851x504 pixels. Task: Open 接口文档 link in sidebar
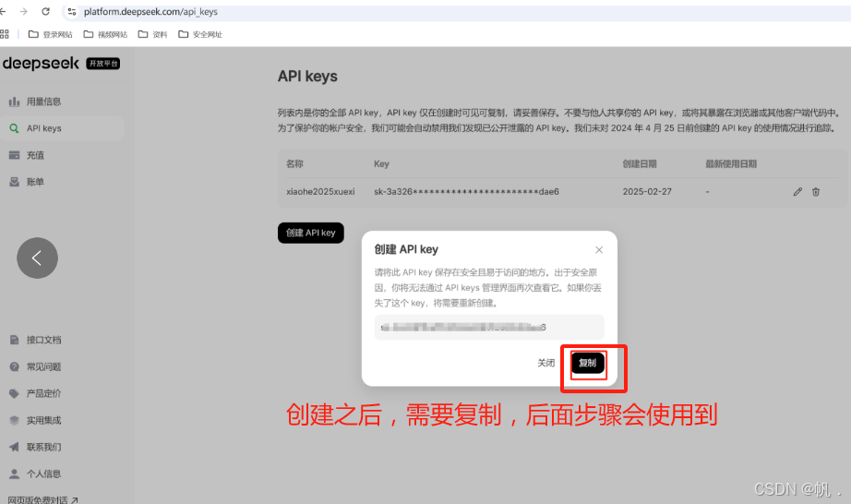pyautogui.click(x=43, y=341)
